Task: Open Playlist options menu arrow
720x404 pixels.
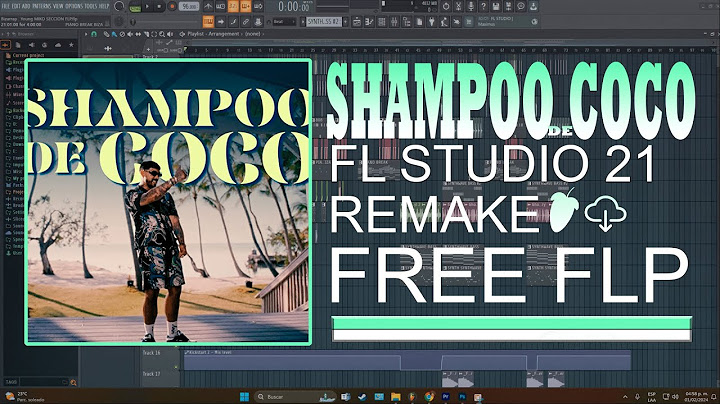Action: click(x=86, y=34)
